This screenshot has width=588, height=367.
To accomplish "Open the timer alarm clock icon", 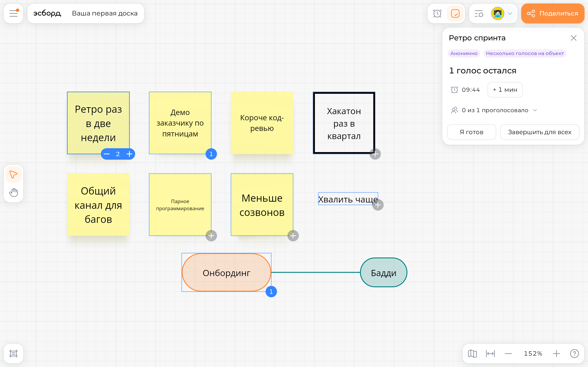I will click(x=437, y=13).
